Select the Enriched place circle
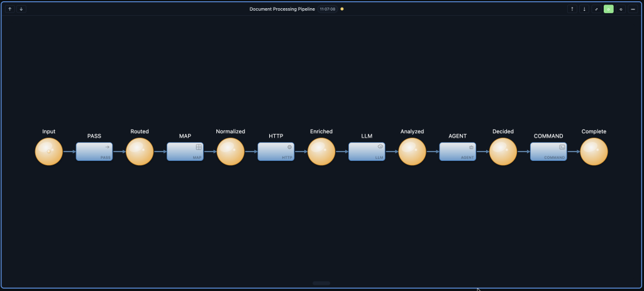The height and width of the screenshot is (291, 644). click(x=321, y=151)
